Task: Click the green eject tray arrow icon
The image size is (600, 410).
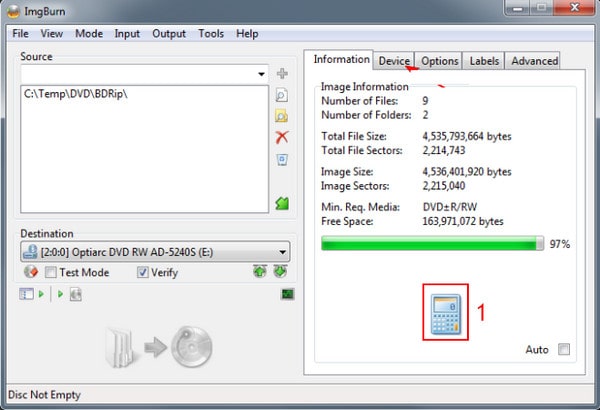Action: pos(280,271)
